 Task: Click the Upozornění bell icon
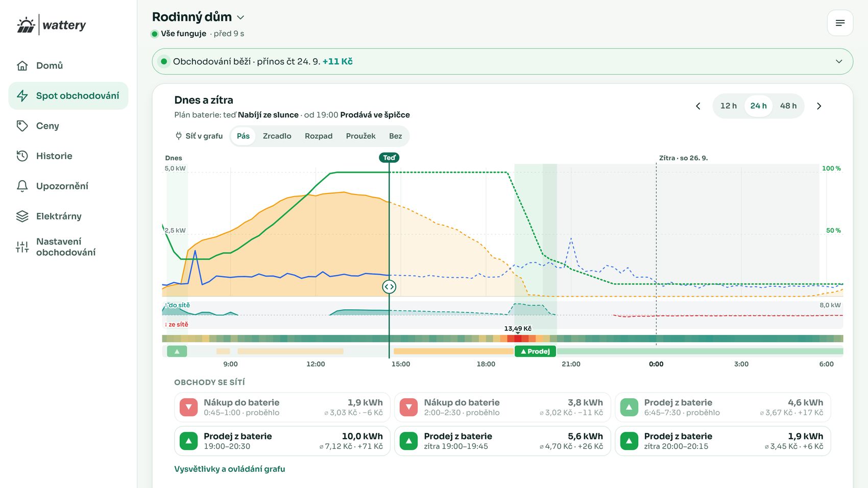22,186
